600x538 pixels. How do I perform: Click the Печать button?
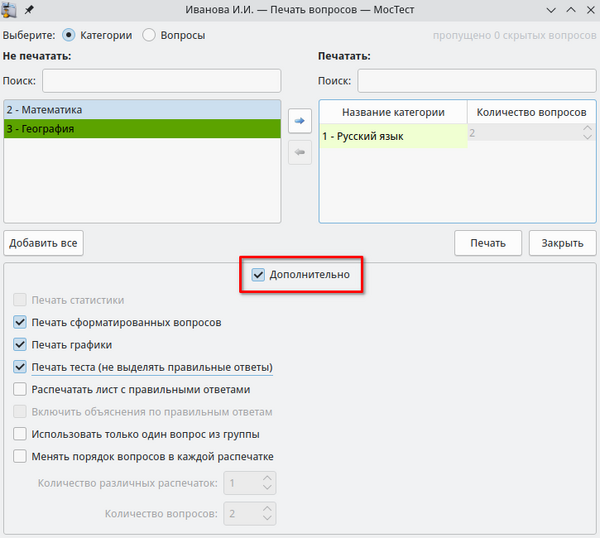(487, 243)
